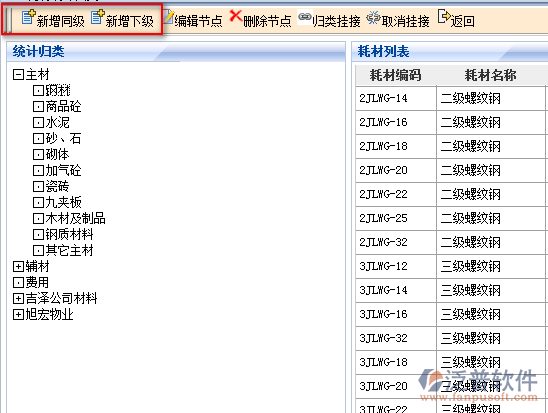Collapse the 主材 tree node
This screenshot has width=548, height=413.
18,74
